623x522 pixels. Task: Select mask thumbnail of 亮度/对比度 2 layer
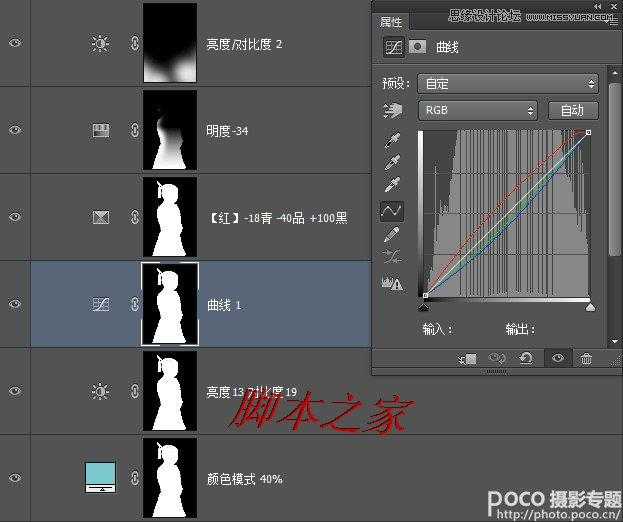(x=170, y=43)
